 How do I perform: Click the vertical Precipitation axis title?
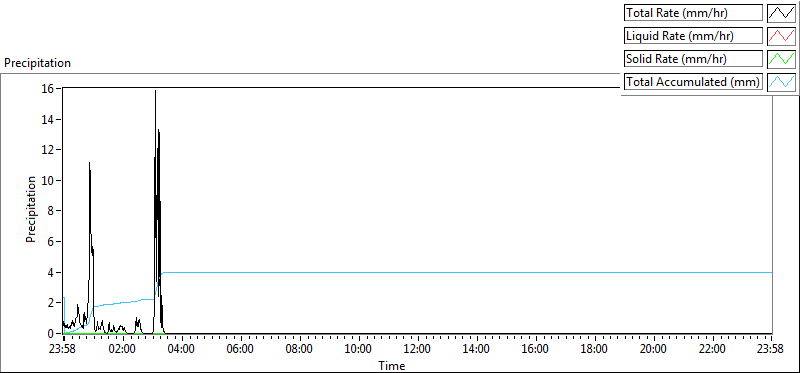(31, 209)
